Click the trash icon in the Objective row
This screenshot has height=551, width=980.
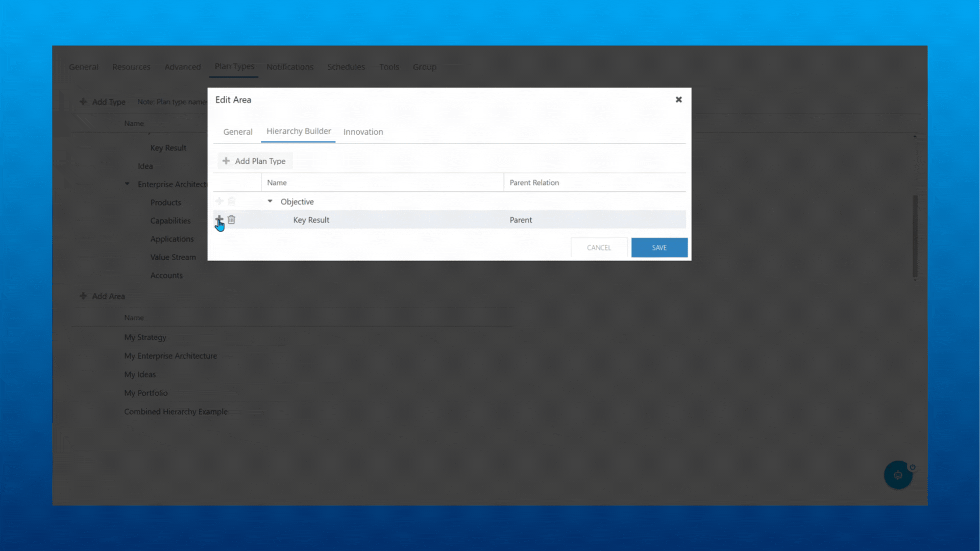231,201
